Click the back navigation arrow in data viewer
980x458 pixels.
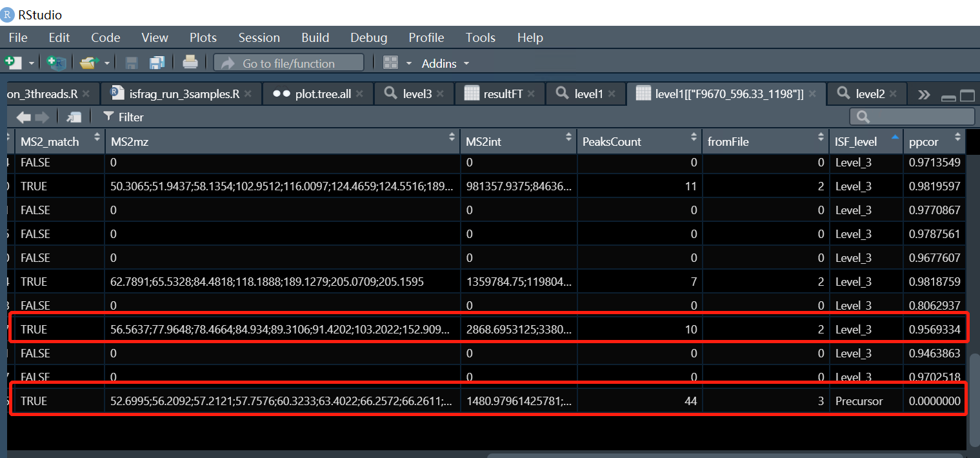point(24,117)
